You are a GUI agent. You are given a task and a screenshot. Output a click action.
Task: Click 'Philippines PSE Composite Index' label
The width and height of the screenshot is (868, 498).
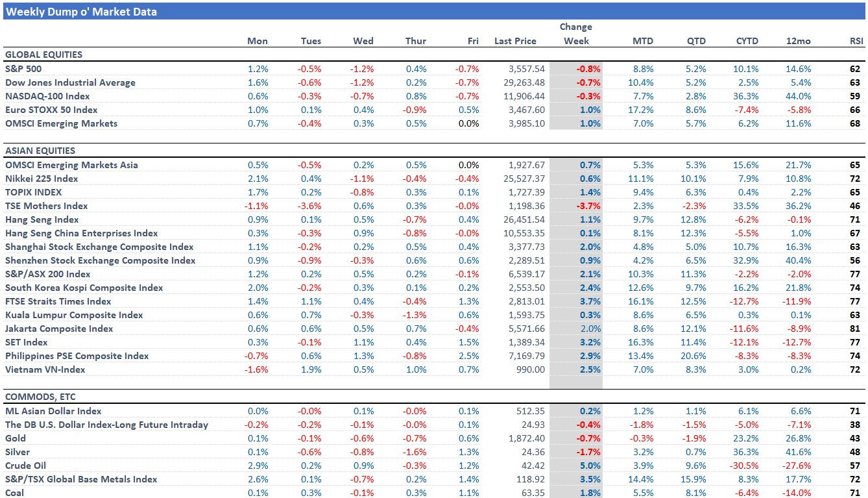pyautogui.click(x=77, y=356)
